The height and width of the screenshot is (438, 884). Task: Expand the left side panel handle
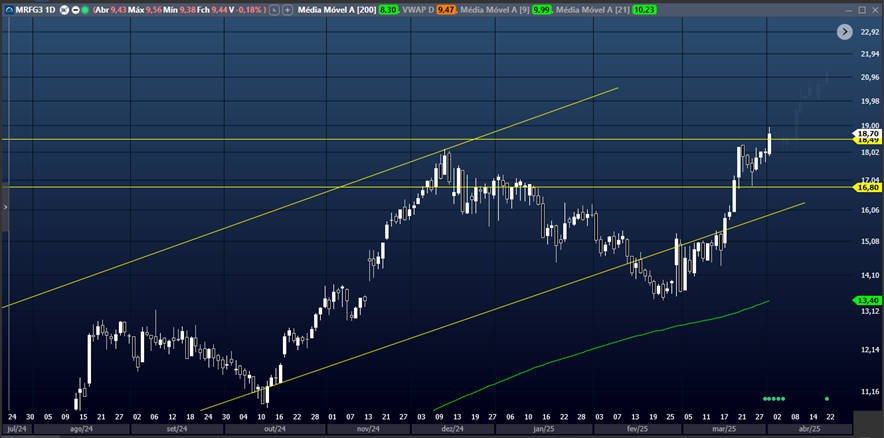(5, 207)
